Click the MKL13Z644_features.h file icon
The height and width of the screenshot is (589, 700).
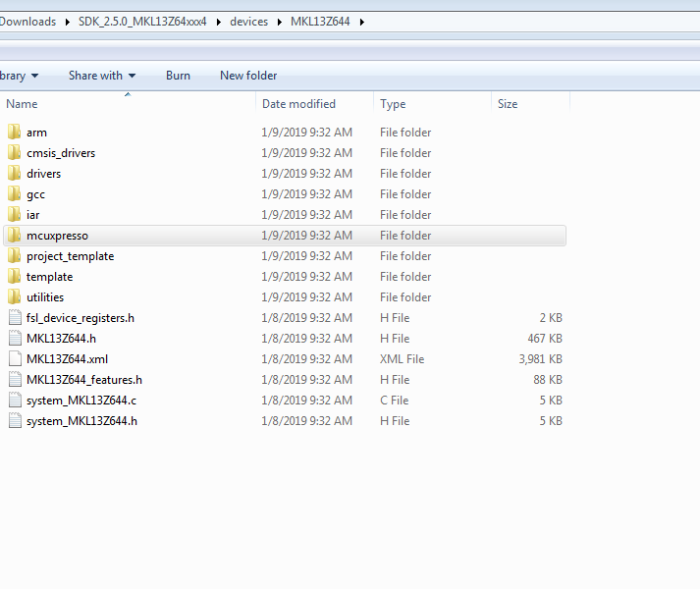click(15, 379)
